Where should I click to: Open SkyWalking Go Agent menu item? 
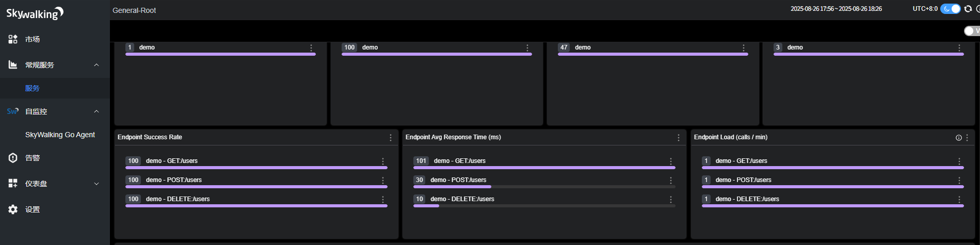coord(60,135)
